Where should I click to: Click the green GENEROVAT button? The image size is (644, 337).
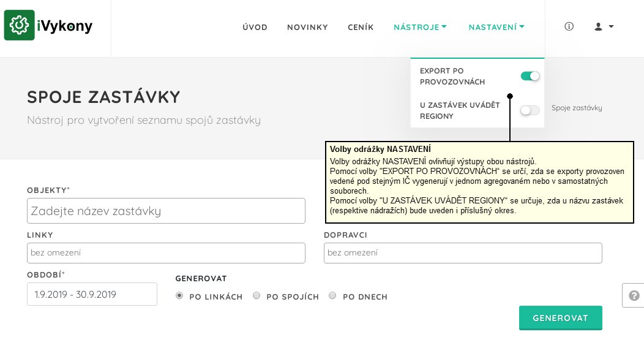click(x=561, y=317)
